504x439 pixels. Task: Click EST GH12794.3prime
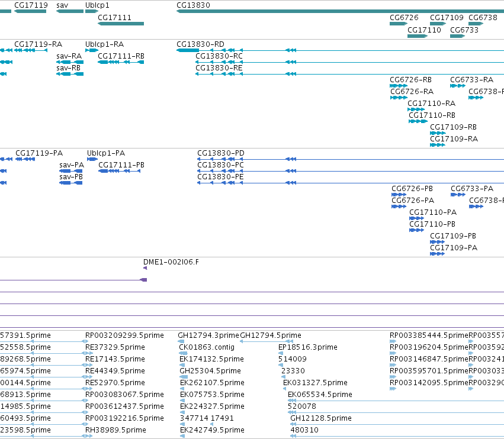coord(208,335)
